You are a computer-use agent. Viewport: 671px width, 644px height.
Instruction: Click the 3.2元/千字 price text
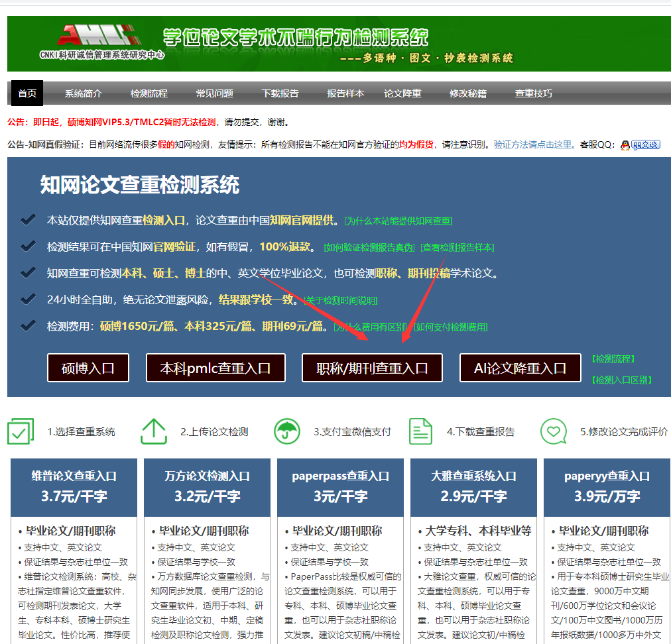click(207, 496)
